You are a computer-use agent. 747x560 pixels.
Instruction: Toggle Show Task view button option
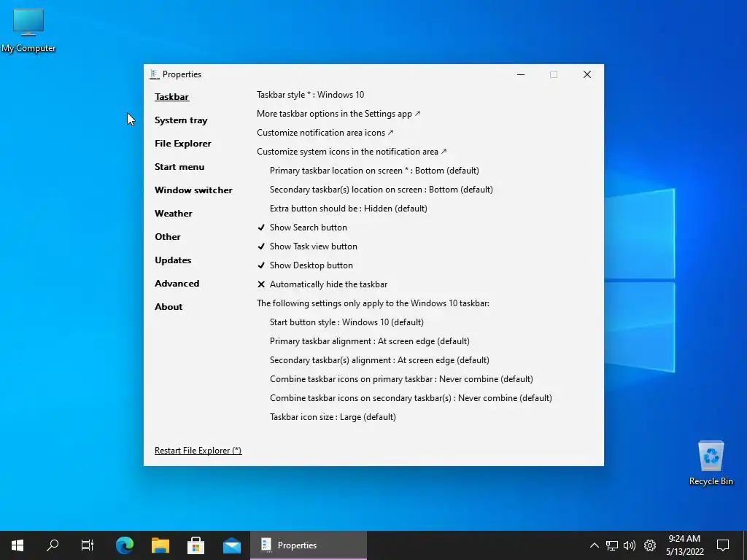[x=307, y=246]
